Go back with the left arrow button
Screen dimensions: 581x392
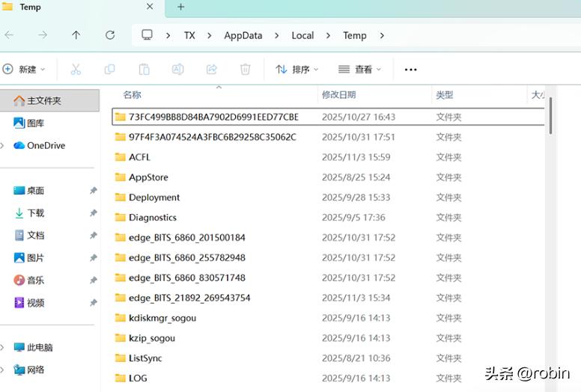tap(9, 35)
